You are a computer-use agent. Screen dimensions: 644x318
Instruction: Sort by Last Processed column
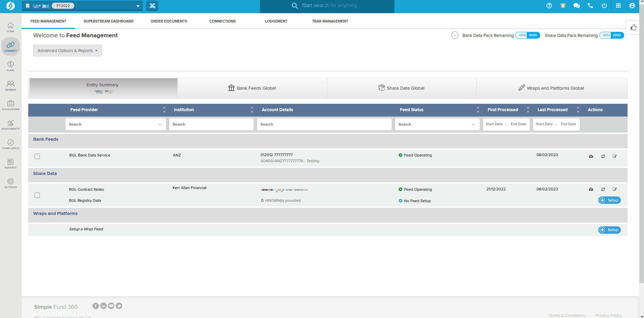tap(578, 110)
